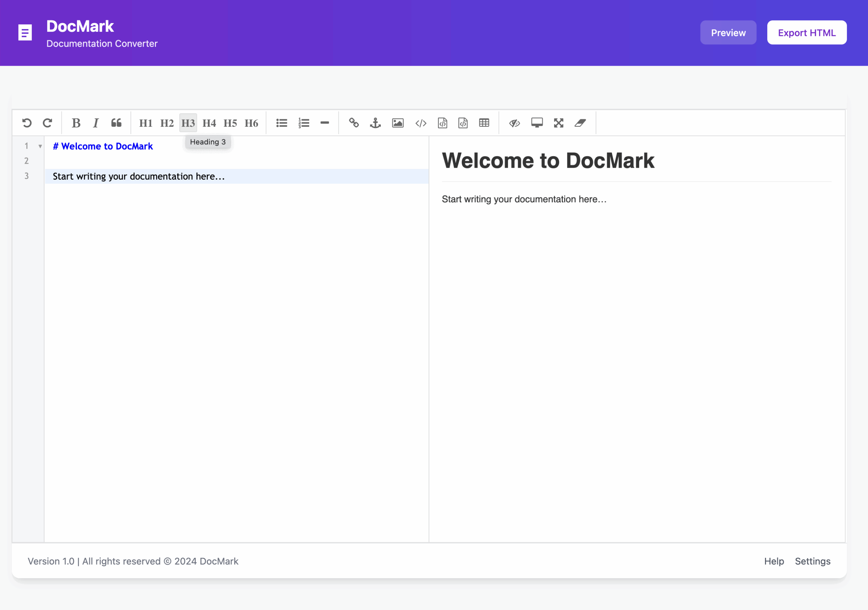This screenshot has width=868, height=610.
Task: Clear formatting with the eraser icon
Action: pos(580,123)
